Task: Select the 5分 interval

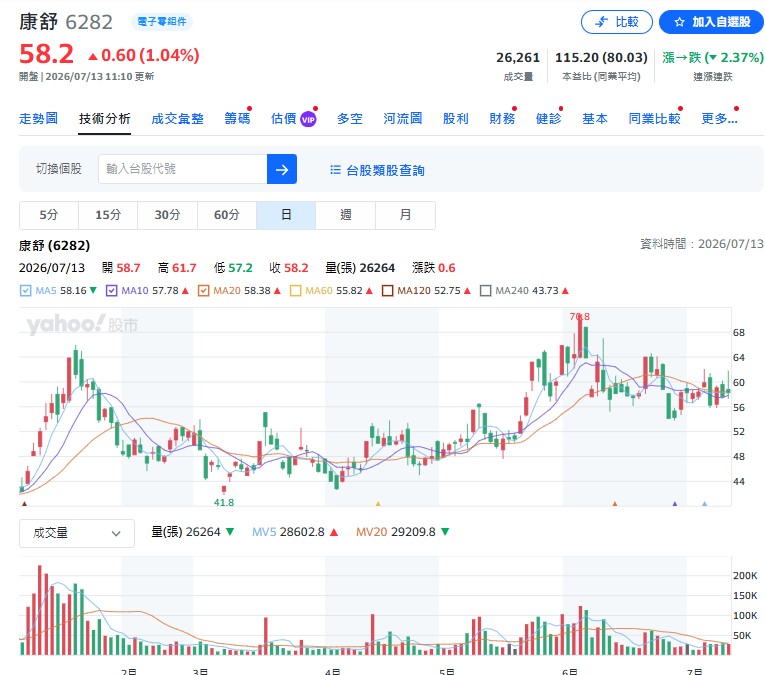Action: click(49, 215)
